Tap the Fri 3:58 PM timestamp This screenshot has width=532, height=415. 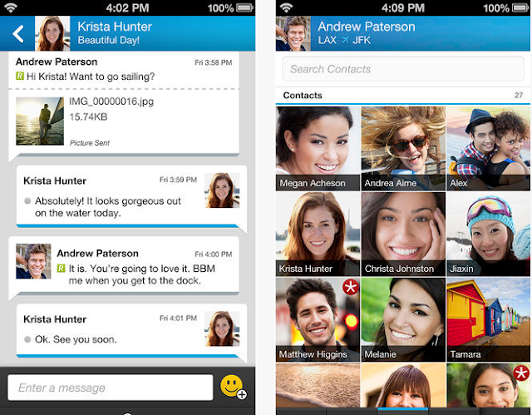tap(213, 62)
